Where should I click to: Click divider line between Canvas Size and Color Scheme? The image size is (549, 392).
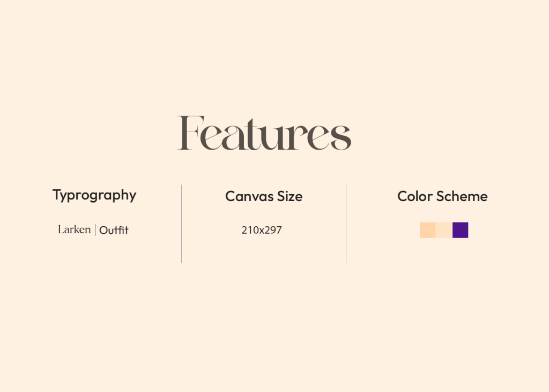pyautogui.click(x=346, y=224)
